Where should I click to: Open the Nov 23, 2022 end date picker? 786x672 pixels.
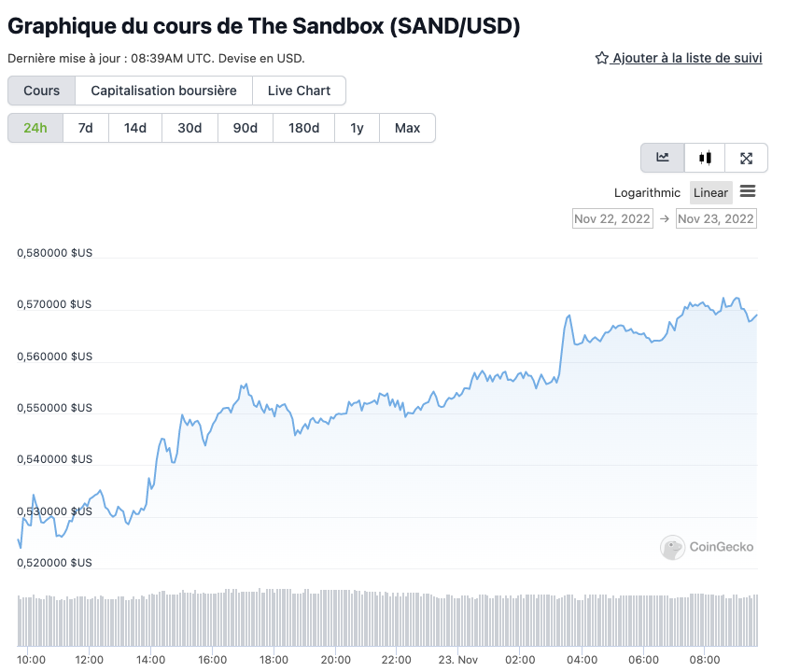[716, 218]
